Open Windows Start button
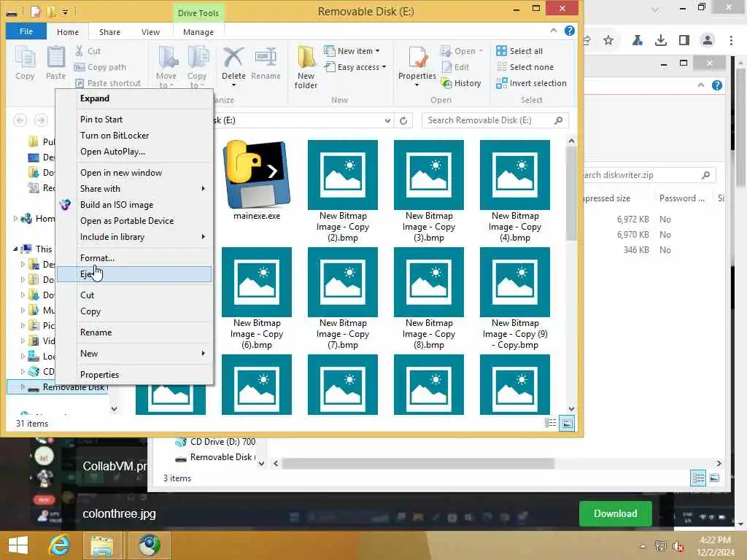Image resolution: width=747 pixels, height=560 pixels. pos(18,545)
